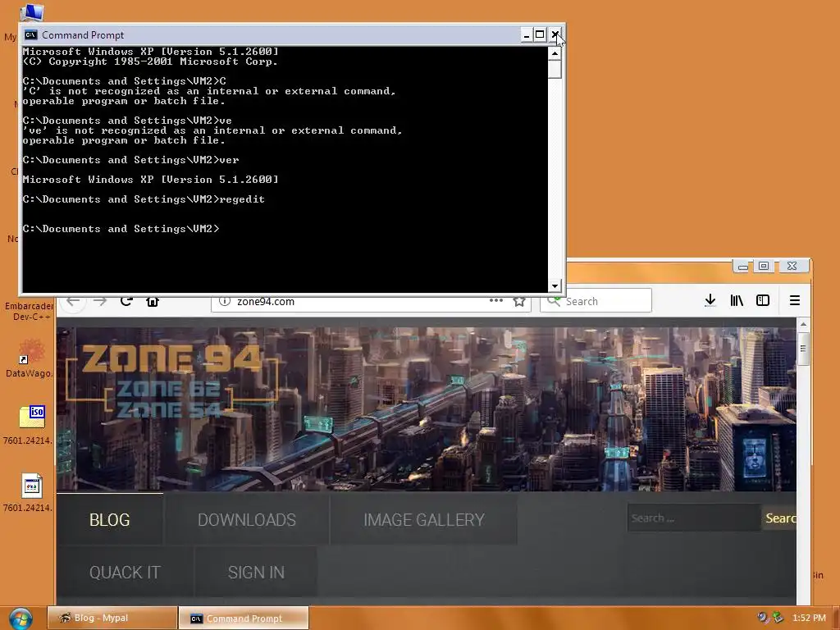Open page actions three-dot menu
This screenshot has width=840, height=630.
pyautogui.click(x=496, y=300)
